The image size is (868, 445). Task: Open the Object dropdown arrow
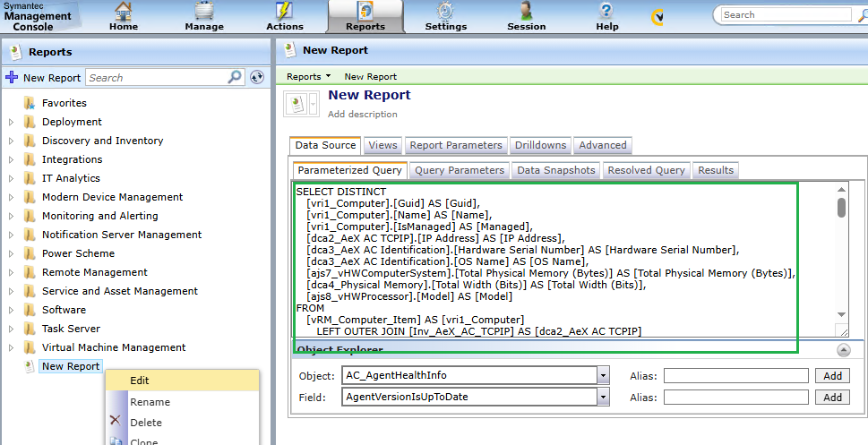tap(603, 375)
